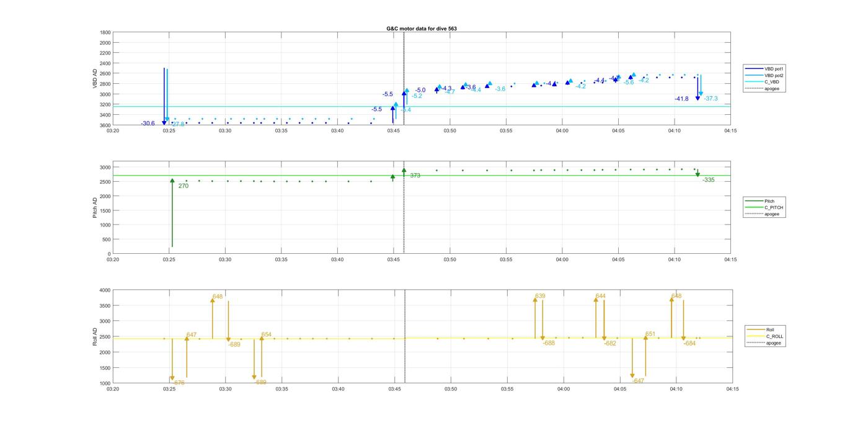Viewport: 868px width, 430px height.
Task: Click the '644' label in Roll plot
Action: pyautogui.click(x=601, y=296)
